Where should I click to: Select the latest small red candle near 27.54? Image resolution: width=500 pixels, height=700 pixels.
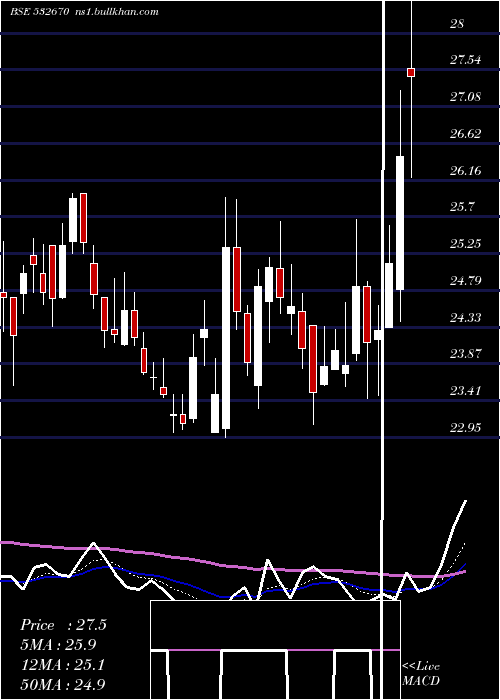[x=411, y=72]
